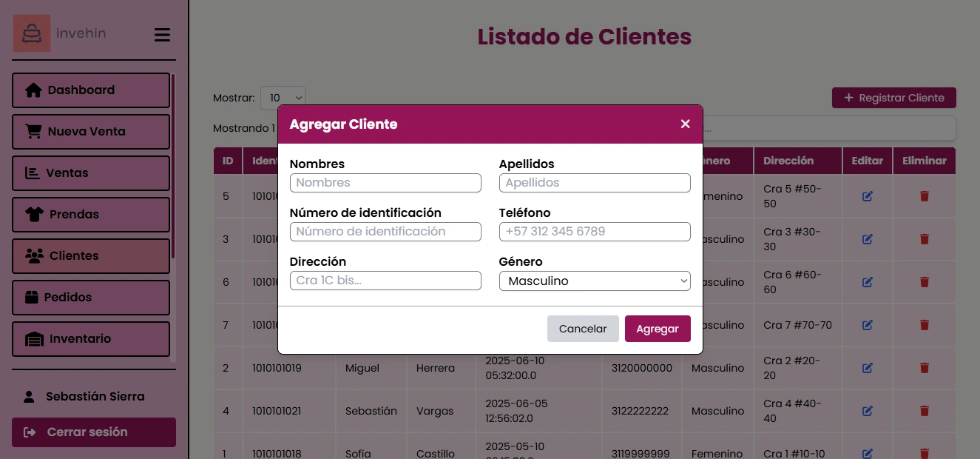Screen dimensions: 980x459
Task: Click the Nombres input field
Action: (385, 182)
